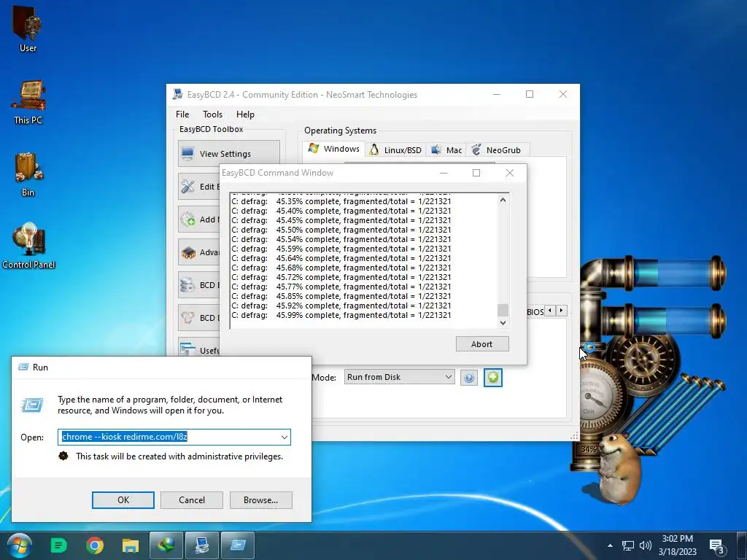Open the User desktop icon
This screenshot has width=747, height=560.
[x=28, y=28]
